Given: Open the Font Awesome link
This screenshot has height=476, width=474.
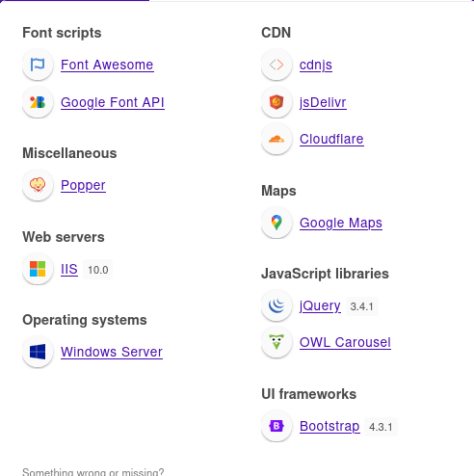Looking at the screenshot, I should [107, 65].
